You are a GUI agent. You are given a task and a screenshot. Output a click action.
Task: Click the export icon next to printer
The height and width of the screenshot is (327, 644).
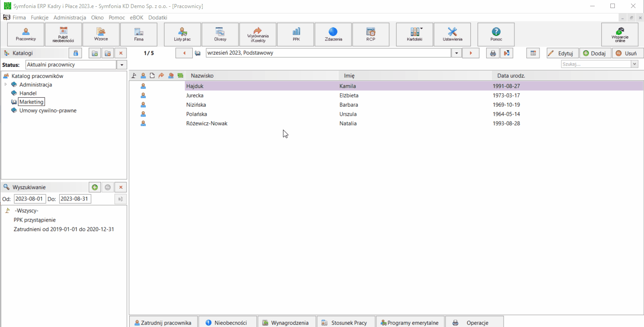click(x=506, y=53)
